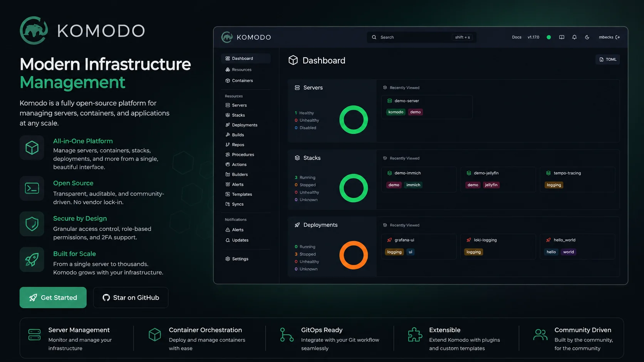This screenshot has width=644, height=362.
Task: Click Star on GitHub button
Action: pyautogui.click(x=131, y=297)
